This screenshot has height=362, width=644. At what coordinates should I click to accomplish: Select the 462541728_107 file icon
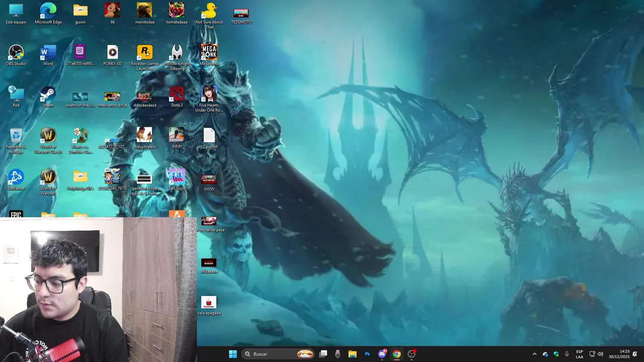pyautogui.click(x=112, y=143)
